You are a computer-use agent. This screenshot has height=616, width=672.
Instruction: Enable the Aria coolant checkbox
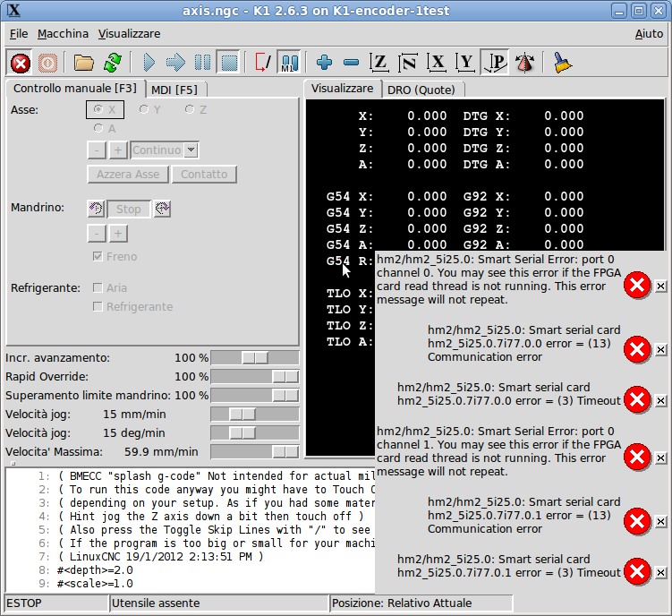tap(110, 287)
